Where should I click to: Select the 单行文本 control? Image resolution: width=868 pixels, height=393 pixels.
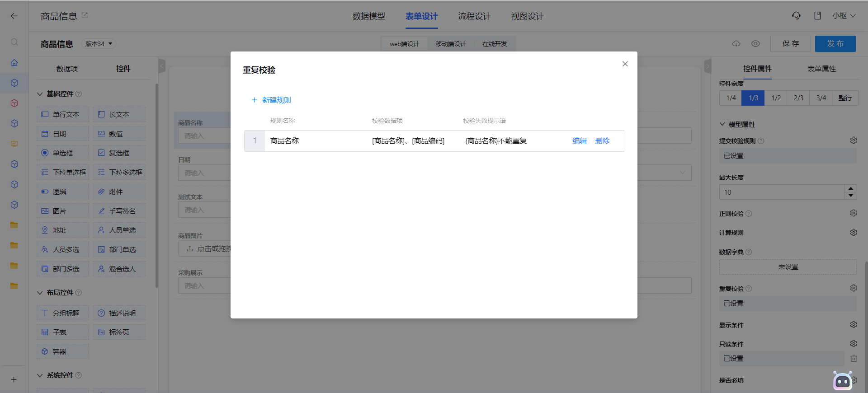point(63,114)
